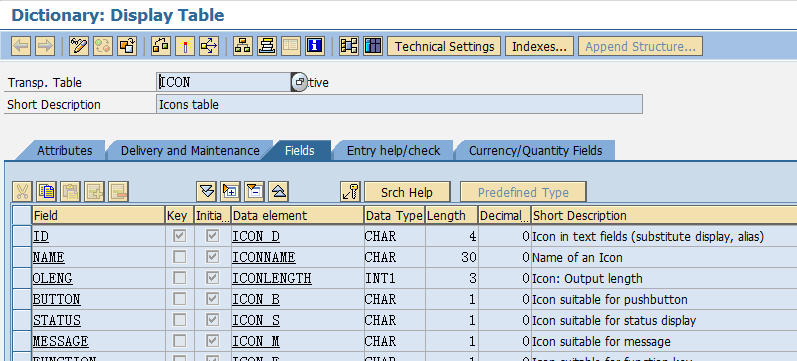Click the Append Structure... button
The width and height of the screenshot is (797, 361).
pos(640,46)
